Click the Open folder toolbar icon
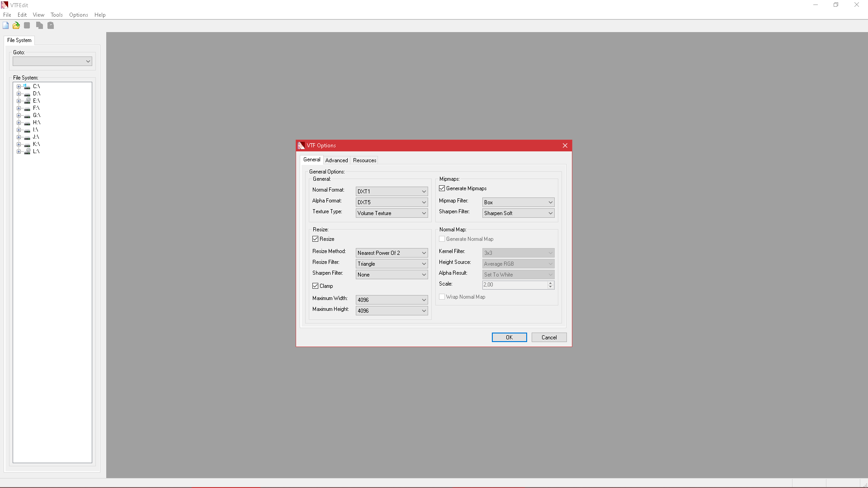868x488 pixels. pos(16,25)
